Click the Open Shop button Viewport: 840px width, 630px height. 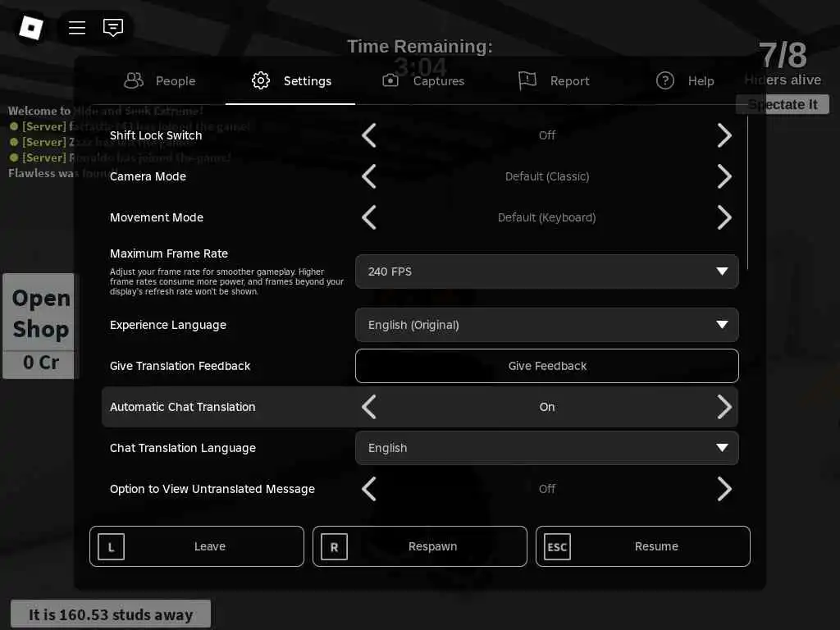(x=41, y=313)
